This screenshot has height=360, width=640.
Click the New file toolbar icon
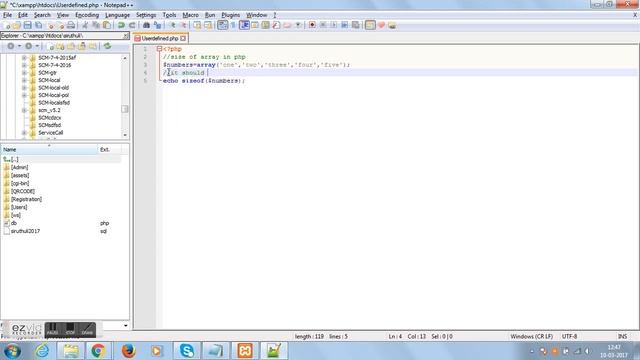click(7, 25)
